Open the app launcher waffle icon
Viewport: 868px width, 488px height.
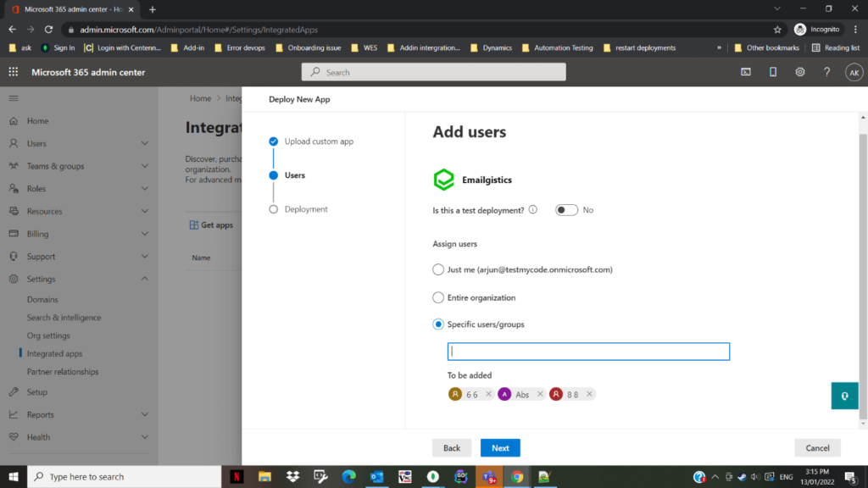point(14,72)
